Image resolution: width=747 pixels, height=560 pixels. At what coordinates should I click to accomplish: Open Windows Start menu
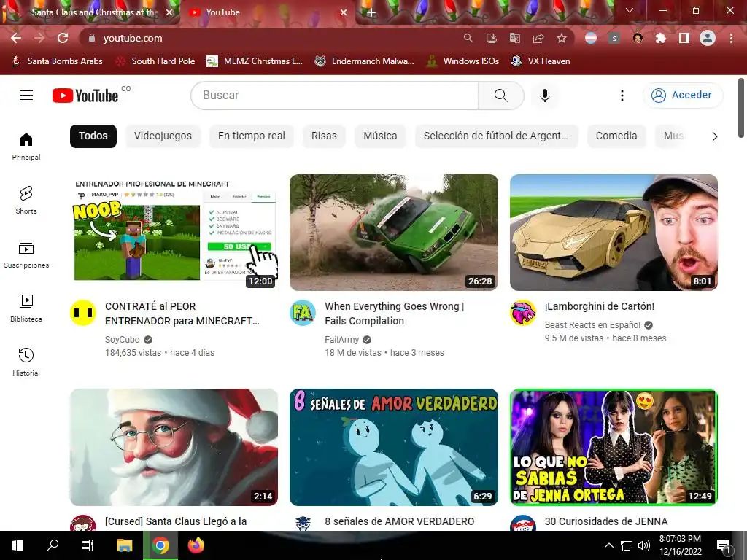(x=18, y=545)
